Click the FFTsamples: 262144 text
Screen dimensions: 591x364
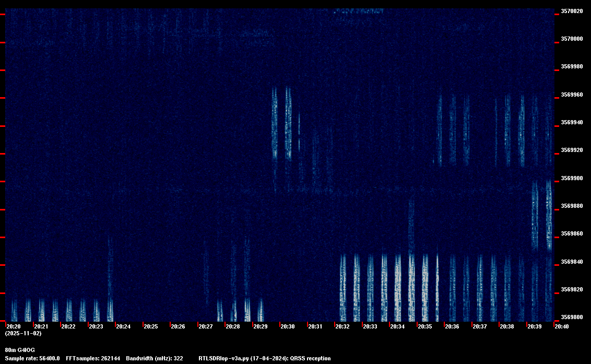coord(93,358)
